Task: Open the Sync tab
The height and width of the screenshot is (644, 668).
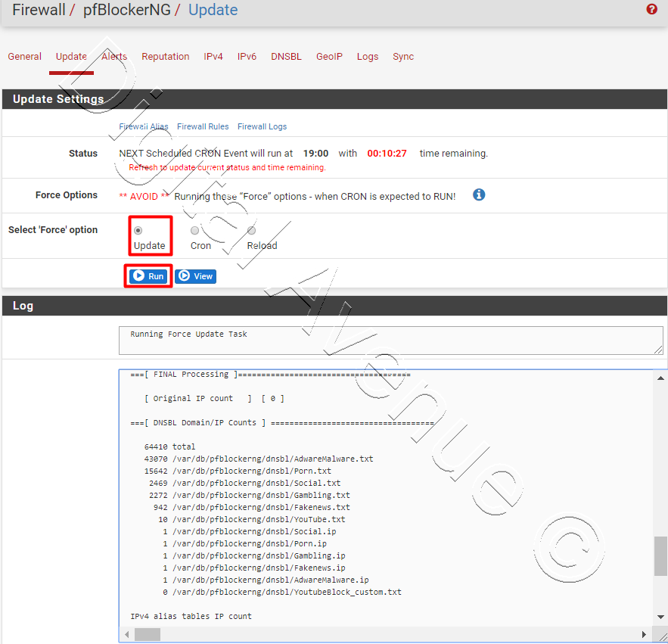Action: coord(403,56)
